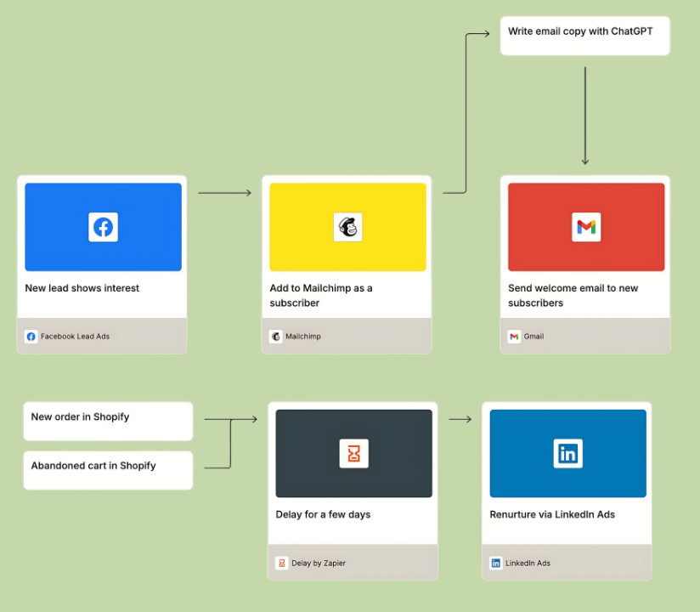Click the large Mailchimp monkey icon
This screenshot has width=700, height=612.
click(x=347, y=227)
